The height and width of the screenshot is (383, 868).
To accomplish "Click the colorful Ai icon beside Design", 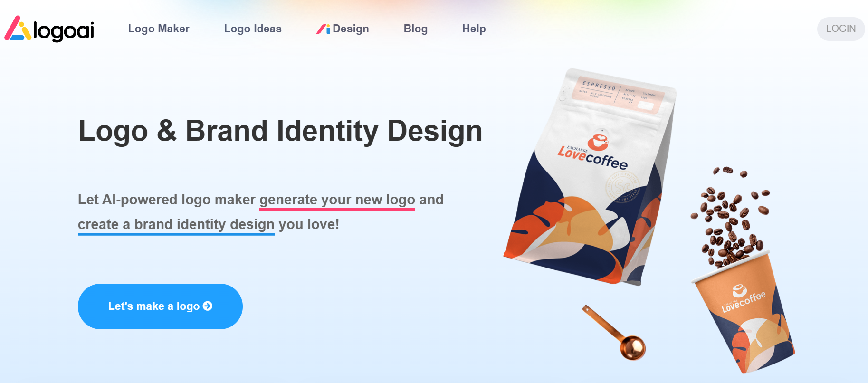I will click(323, 29).
